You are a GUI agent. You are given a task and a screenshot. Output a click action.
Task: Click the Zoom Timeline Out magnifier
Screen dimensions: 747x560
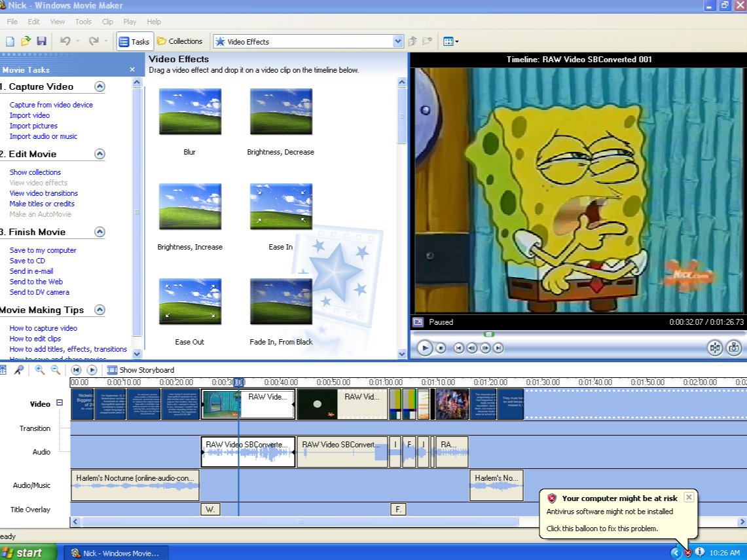55,370
